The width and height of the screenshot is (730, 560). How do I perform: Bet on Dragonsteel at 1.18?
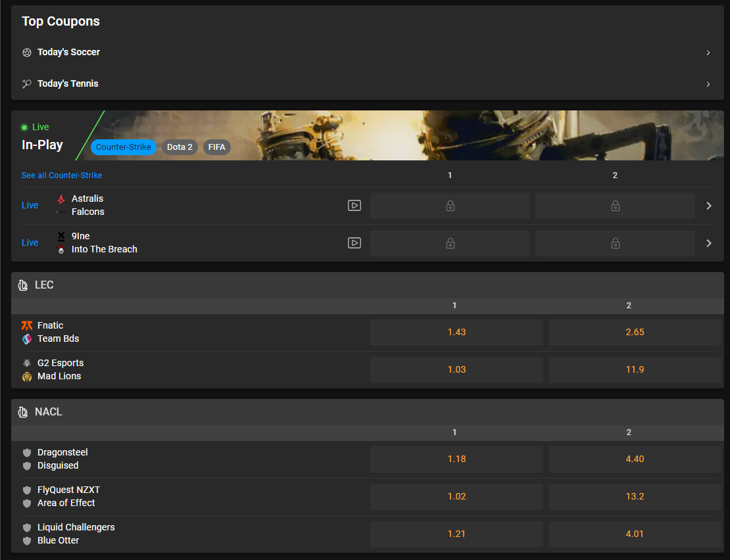456,459
